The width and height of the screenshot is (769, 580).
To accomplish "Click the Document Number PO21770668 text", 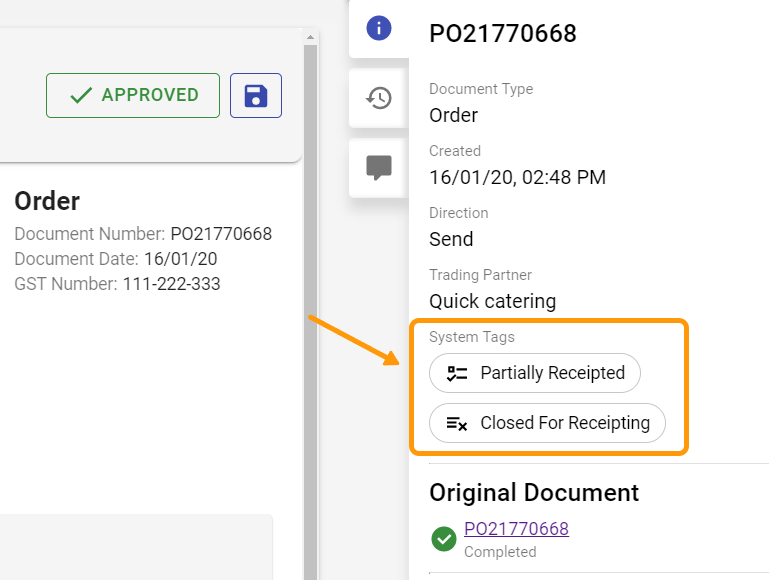I will pos(143,234).
